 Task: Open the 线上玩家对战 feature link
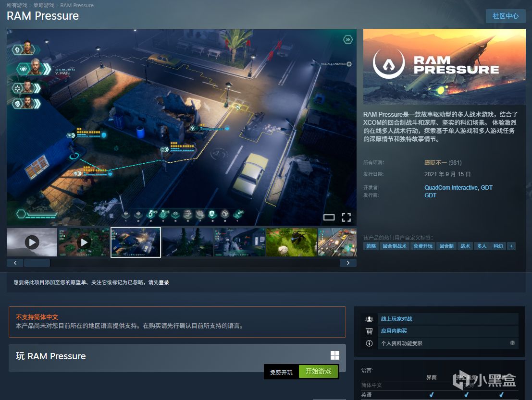tap(396, 319)
